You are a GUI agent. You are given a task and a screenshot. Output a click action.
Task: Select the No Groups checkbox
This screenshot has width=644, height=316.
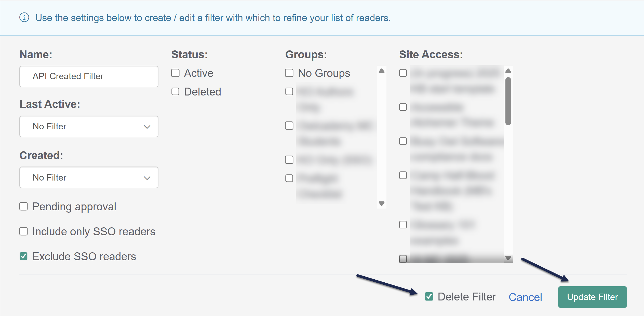(289, 73)
